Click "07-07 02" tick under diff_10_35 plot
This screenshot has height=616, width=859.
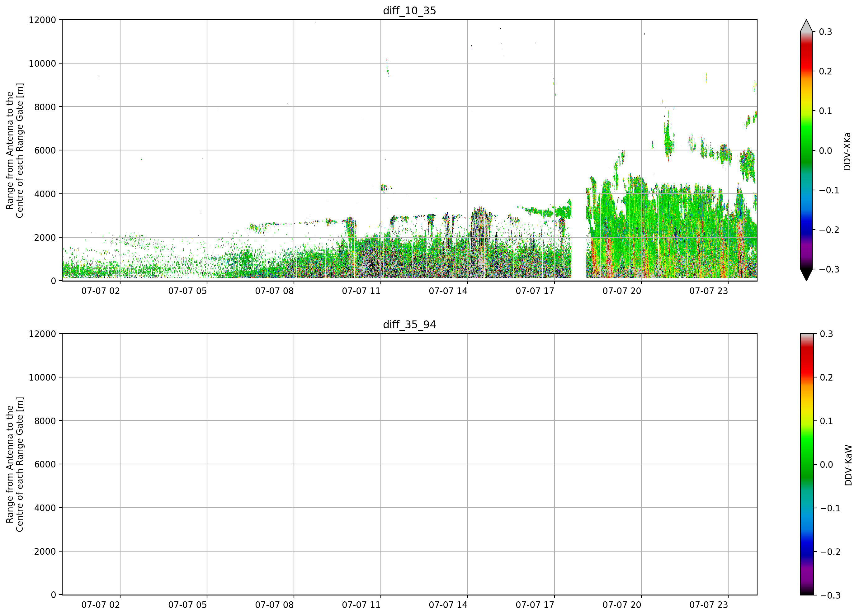coord(101,291)
